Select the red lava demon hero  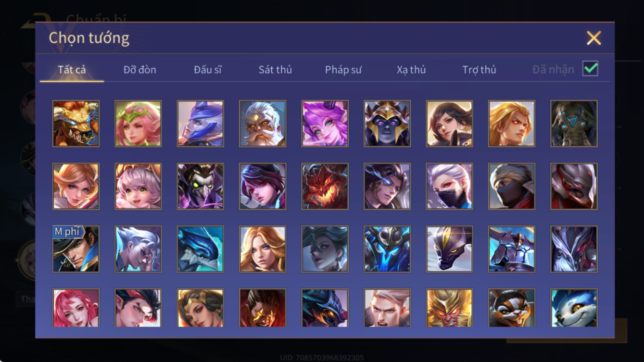click(325, 187)
